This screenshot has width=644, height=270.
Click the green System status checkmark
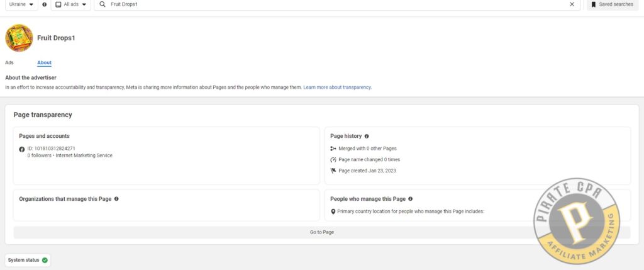45,260
